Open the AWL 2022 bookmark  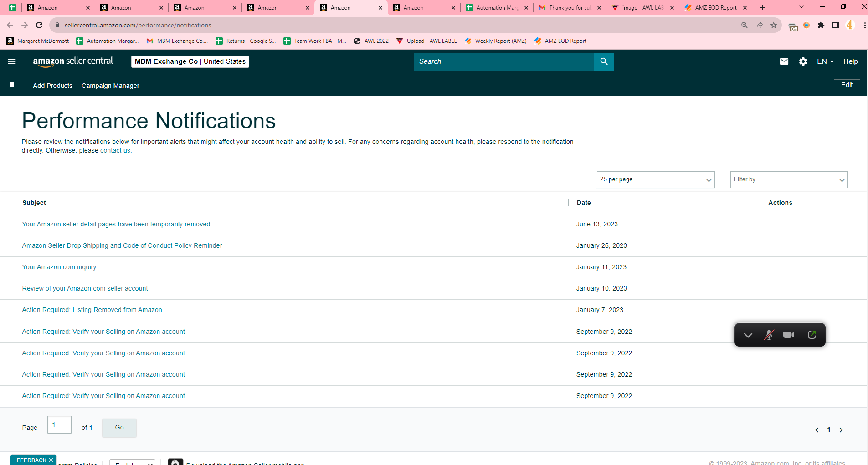pos(371,41)
